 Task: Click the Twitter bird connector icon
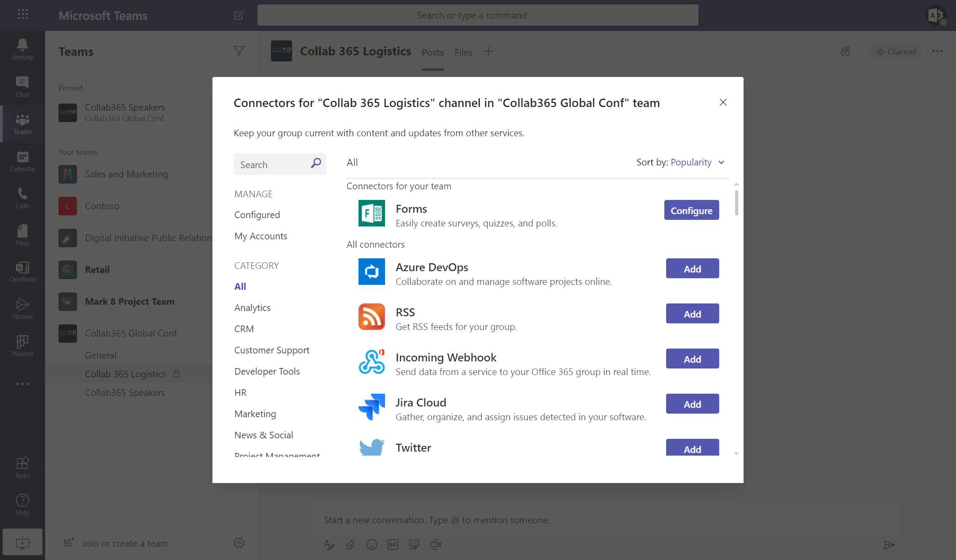pyautogui.click(x=372, y=447)
